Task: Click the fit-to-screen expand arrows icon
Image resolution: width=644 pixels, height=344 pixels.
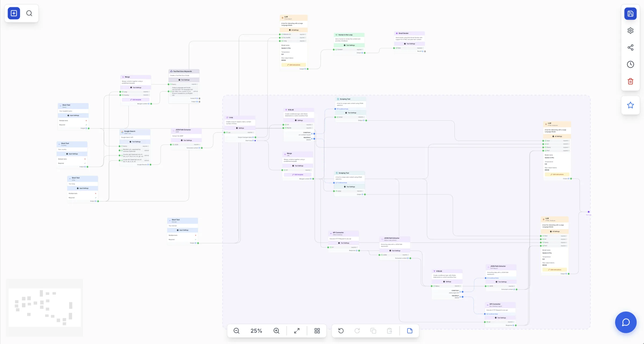Action: click(x=297, y=331)
